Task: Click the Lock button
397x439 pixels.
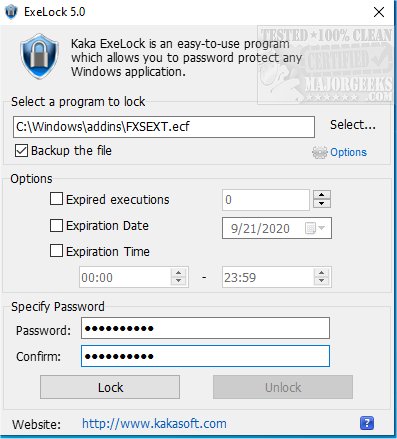Action: 110,387
